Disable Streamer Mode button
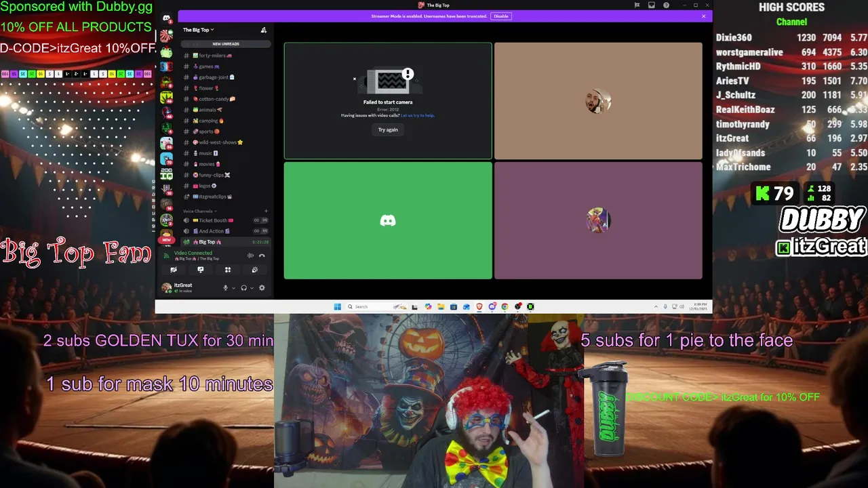Viewport: 868px width, 488px height. click(500, 16)
